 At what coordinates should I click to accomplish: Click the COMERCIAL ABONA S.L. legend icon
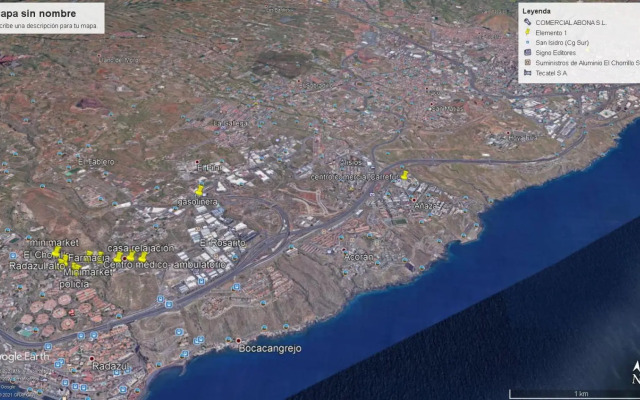pos(526,21)
